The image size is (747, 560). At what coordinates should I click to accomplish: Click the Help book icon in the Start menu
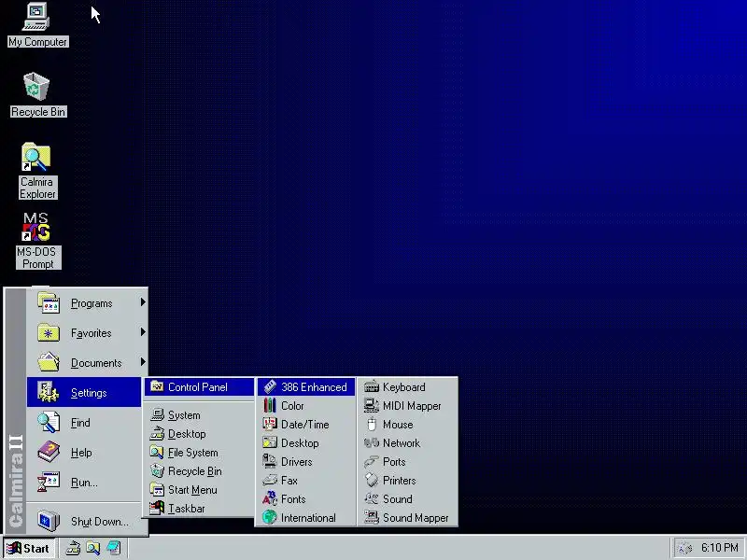click(49, 452)
